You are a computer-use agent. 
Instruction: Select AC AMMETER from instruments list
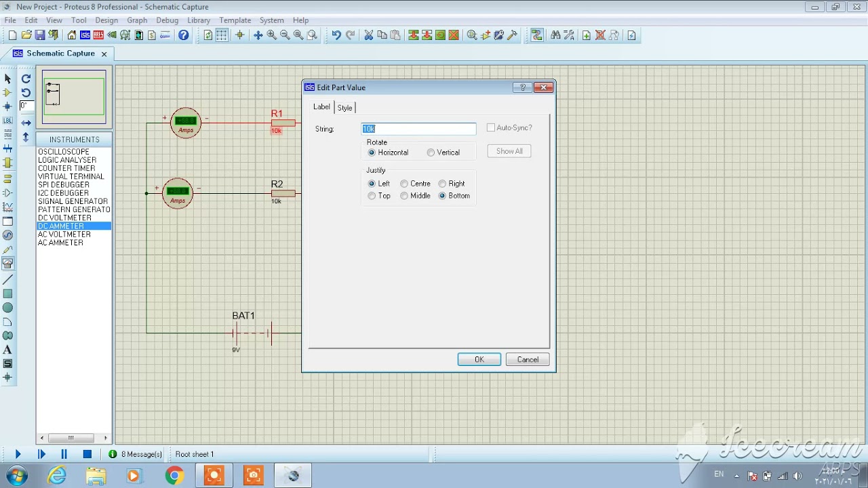[x=61, y=243]
